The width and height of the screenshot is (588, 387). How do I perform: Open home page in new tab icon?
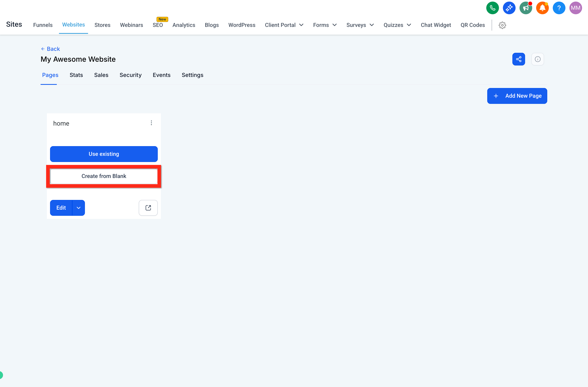[x=148, y=208]
